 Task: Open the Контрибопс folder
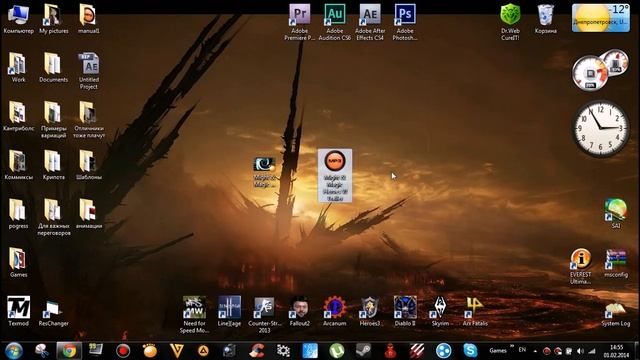18,116
